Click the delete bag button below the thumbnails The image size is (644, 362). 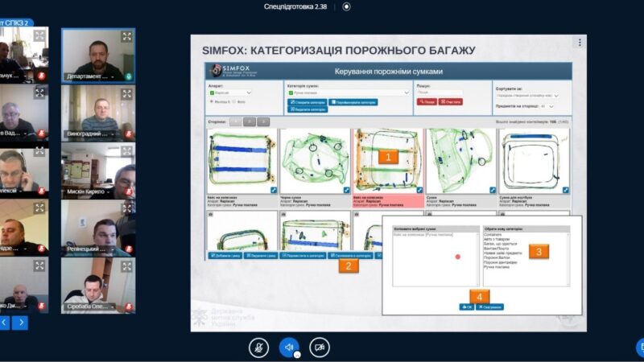[x=261, y=255]
